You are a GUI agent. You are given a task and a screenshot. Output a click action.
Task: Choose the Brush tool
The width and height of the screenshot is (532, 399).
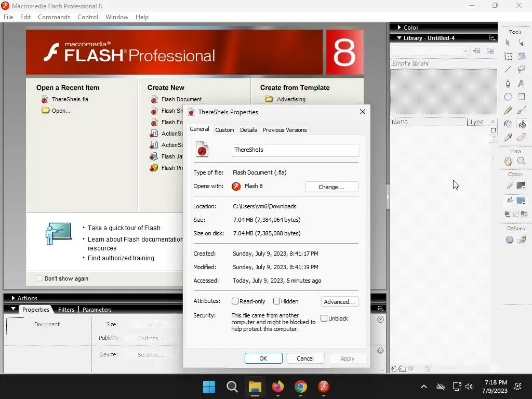coord(522,110)
